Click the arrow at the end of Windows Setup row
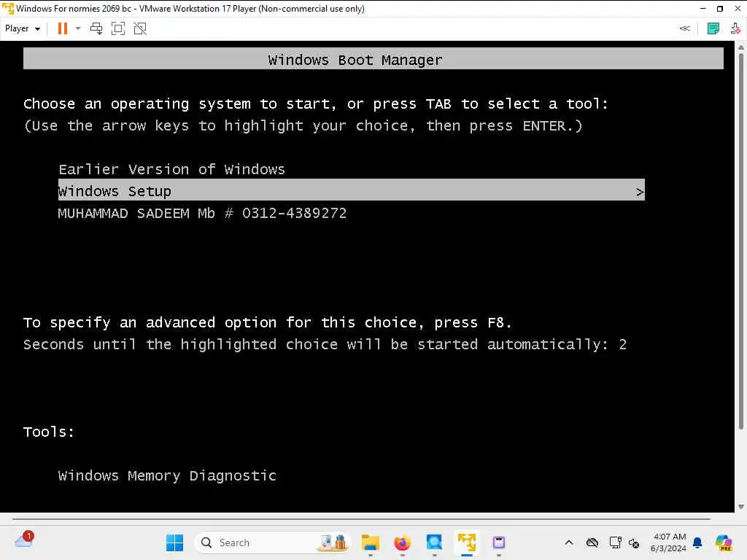The image size is (747, 560). pos(639,192)
